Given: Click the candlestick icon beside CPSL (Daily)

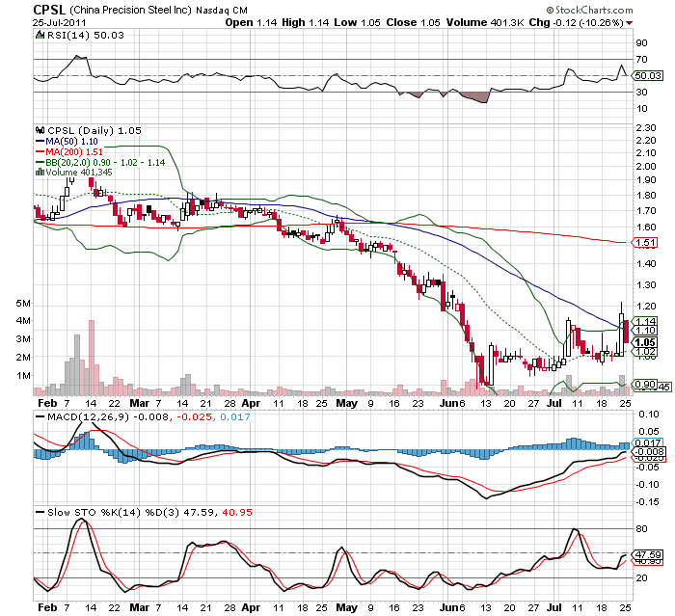Looking at the screenshot, I should pyautogui.click(x=40, y=130).
